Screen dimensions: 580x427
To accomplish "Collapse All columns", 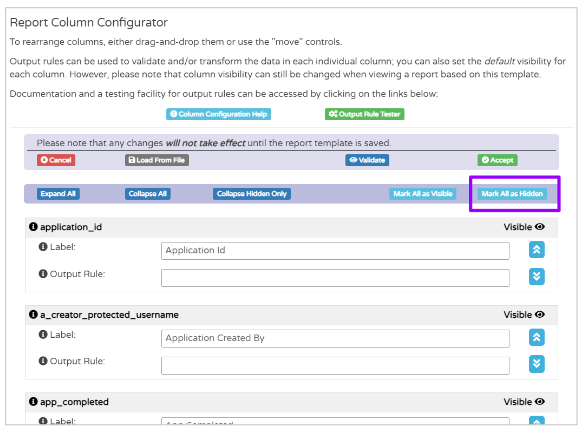I will tap(148, 194).
